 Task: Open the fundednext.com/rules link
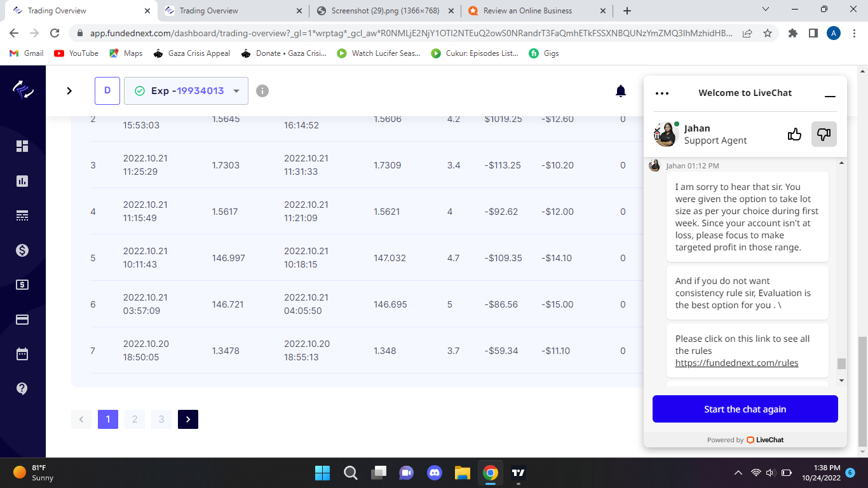pos(736,363)
